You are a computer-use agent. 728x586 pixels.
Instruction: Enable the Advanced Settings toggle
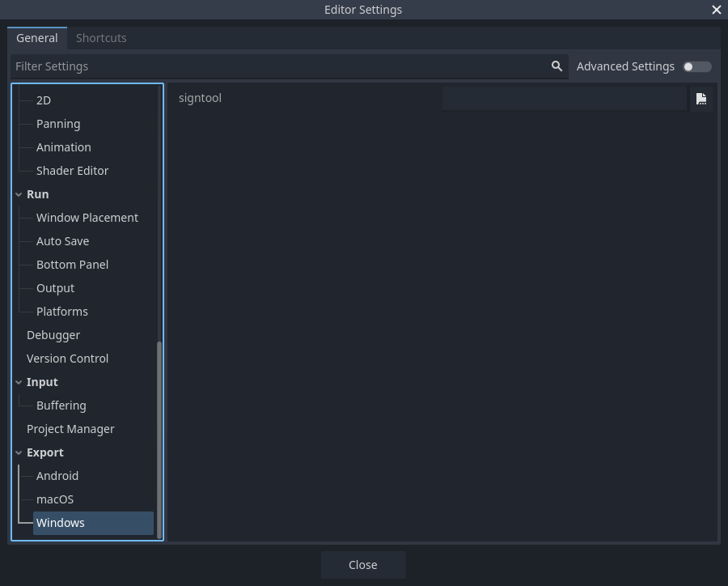click(x=696, y=66)
